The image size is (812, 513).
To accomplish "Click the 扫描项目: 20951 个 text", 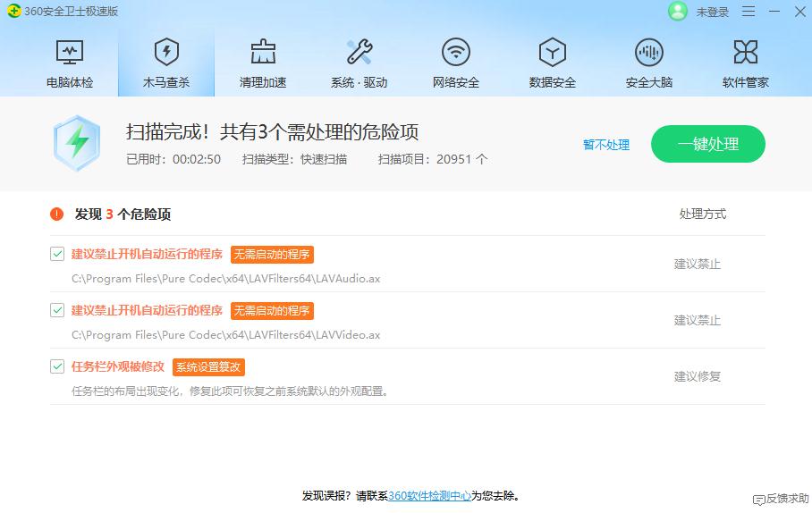I will point(433,159).
